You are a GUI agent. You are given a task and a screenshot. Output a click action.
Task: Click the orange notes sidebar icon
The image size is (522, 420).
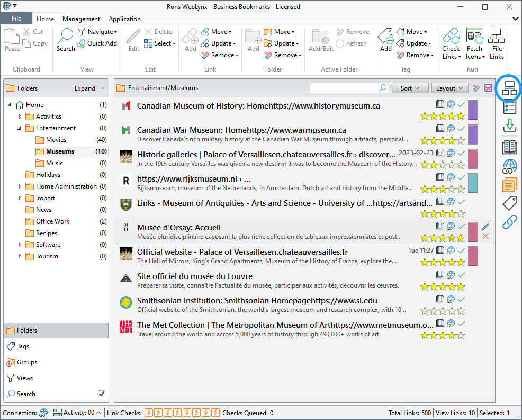coord(509,185)
